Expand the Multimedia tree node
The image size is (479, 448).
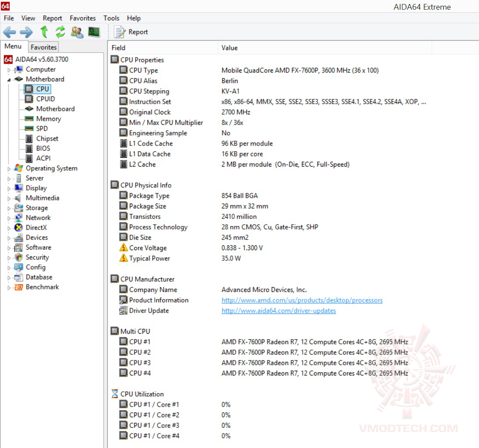[9, 198]
